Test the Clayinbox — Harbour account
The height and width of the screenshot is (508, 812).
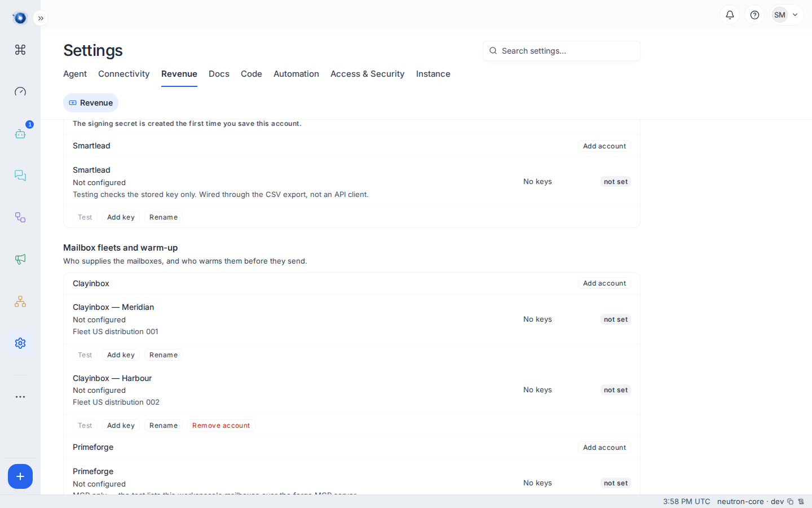[85, 426]
